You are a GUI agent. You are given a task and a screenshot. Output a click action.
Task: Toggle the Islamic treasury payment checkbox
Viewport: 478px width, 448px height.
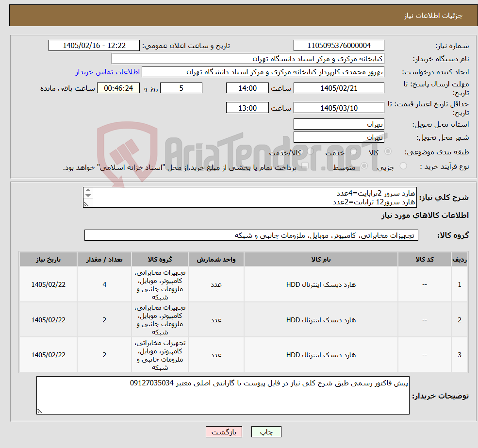[305, 166]
